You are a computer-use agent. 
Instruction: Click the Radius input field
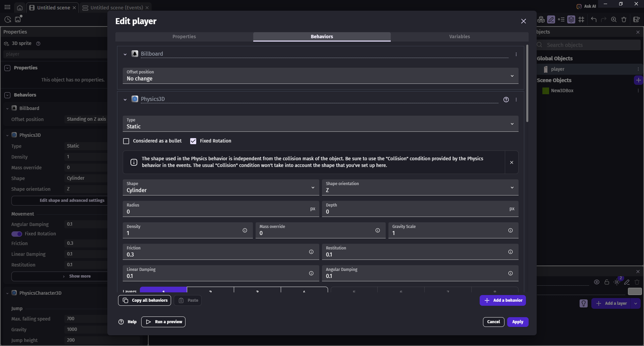point(216,212)
